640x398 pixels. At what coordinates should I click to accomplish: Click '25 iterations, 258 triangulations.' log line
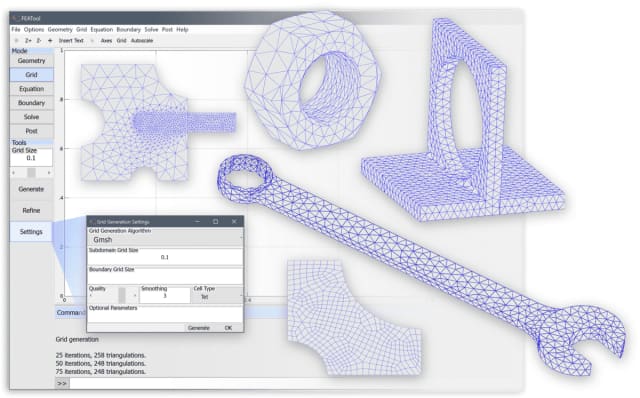point(101,355)
